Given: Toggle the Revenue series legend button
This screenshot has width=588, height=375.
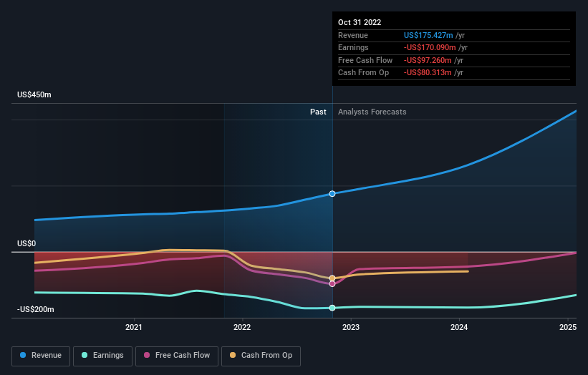Looking at the screenshot, I should [41, 356].
